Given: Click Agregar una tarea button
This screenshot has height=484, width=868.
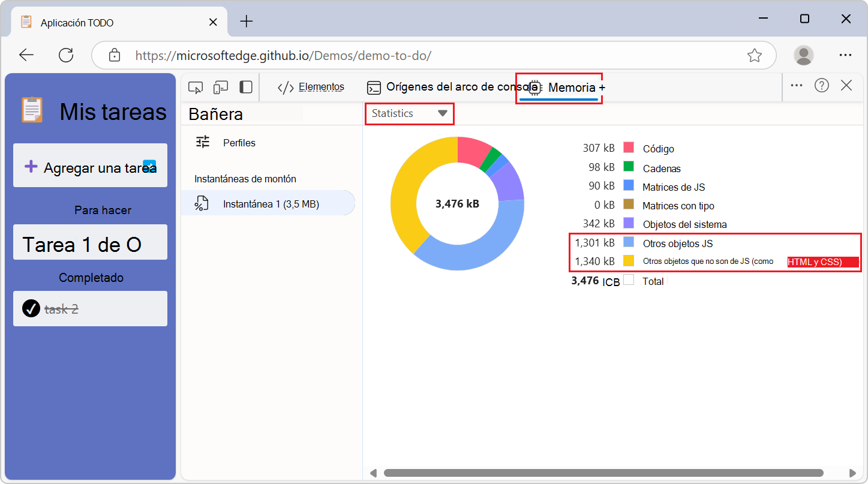Looking at the screenshot, I should click(x=90, y=166).
